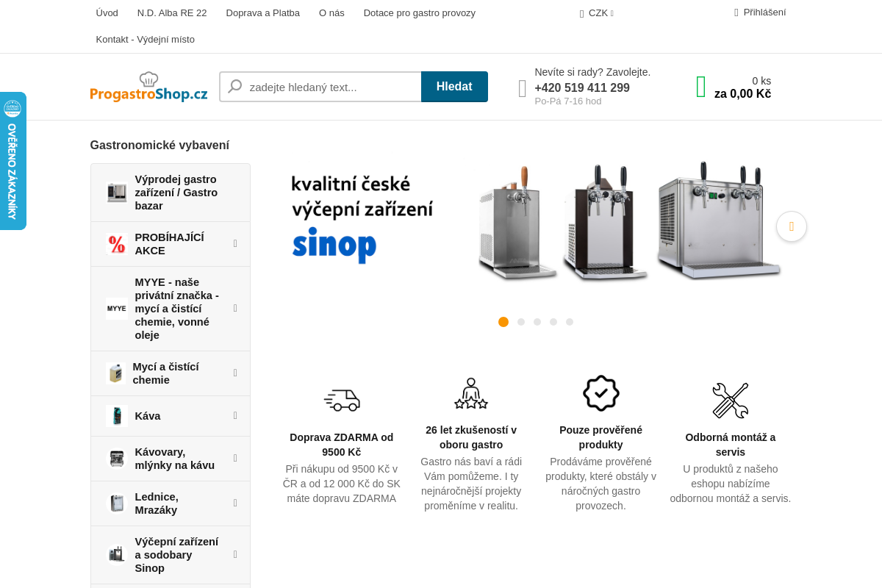Select the fourth carousel dot
This screenshot has height=588, width=882.
(x=553, y=322)
